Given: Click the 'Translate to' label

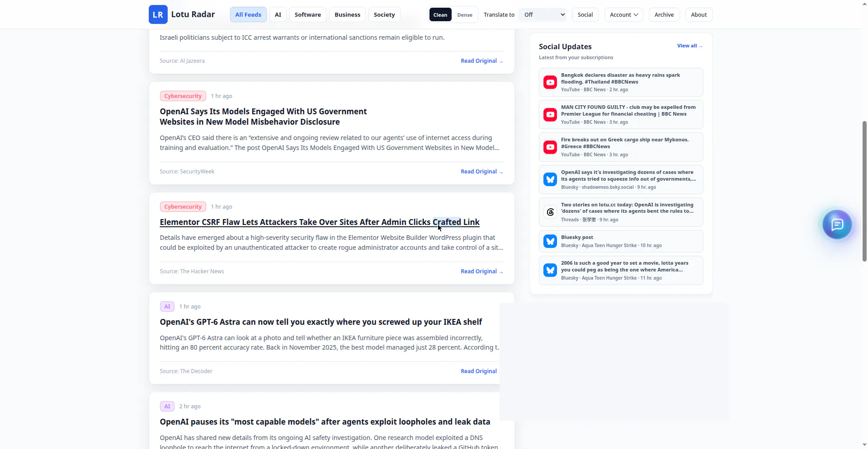Looking at the screenshot, I should [499, 15].
